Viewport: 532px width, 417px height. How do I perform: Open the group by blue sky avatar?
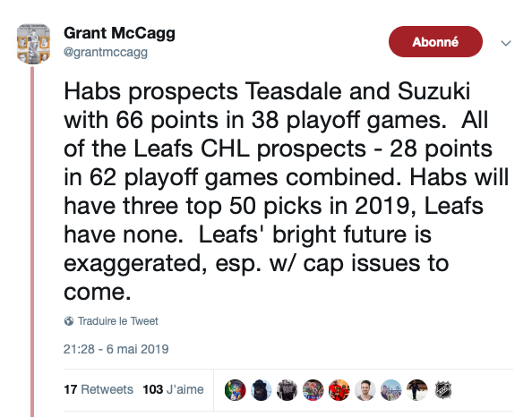pyautogui.click(x=390, y=390)
